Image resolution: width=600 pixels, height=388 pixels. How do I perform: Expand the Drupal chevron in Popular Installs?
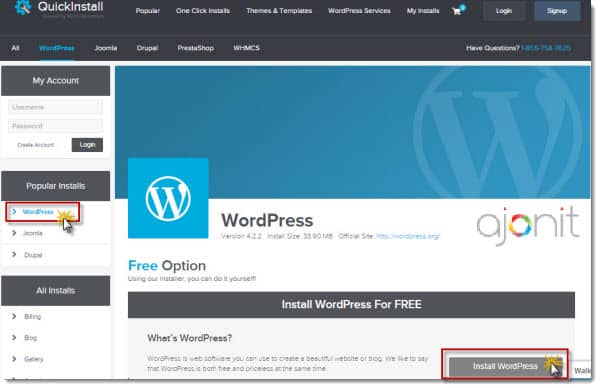[x=14, y=254]
